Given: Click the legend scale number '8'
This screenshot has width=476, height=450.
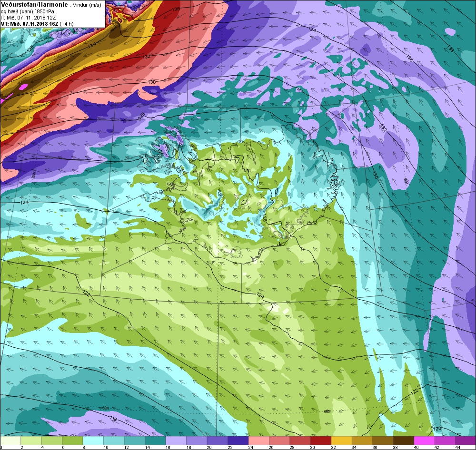Looking at the screenshot, I should tap(84, 447).
